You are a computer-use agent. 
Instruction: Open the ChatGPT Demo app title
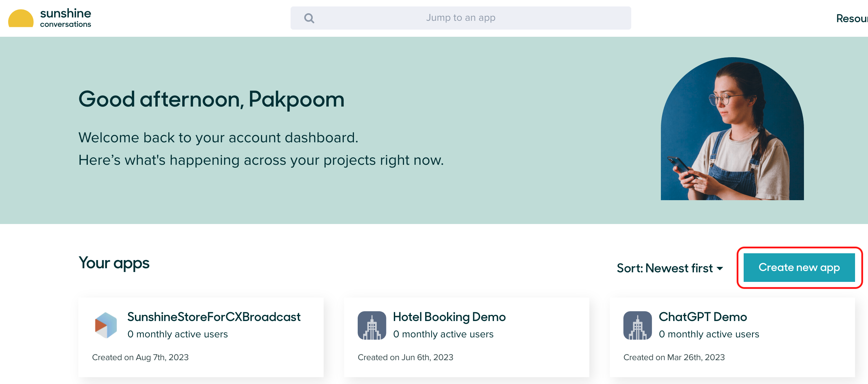[703, 317]
